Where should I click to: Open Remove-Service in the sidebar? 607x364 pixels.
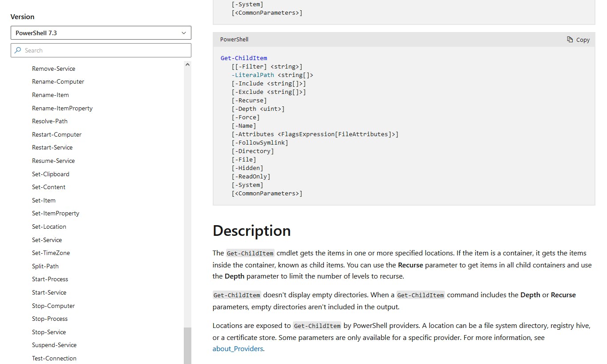(53, 69)
